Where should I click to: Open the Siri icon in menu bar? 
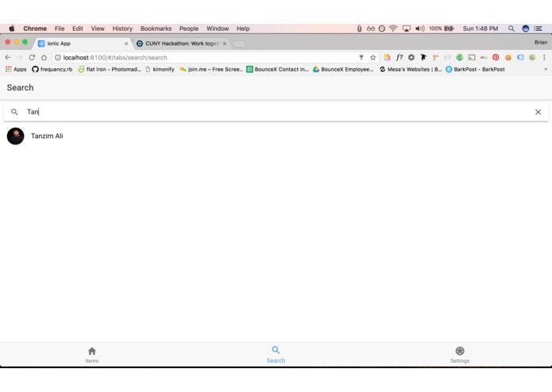(x=526, y=29)
